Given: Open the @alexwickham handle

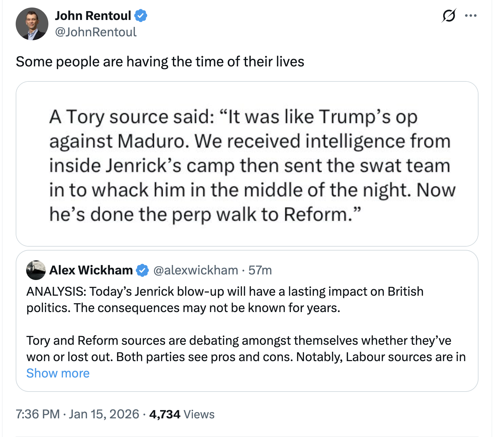Looking at the screenshot, I should (x=195, y=270).
